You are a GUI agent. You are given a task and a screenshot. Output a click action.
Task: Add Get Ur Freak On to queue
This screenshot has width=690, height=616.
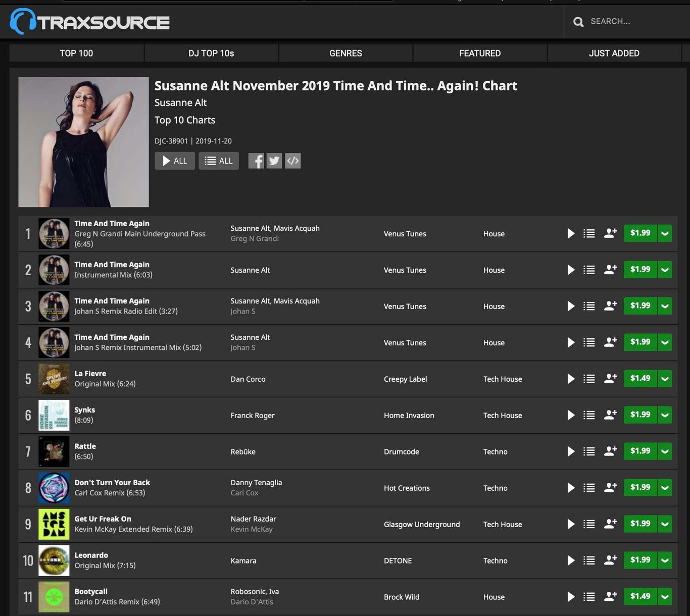pyautogui.click(x=589, y=524)
